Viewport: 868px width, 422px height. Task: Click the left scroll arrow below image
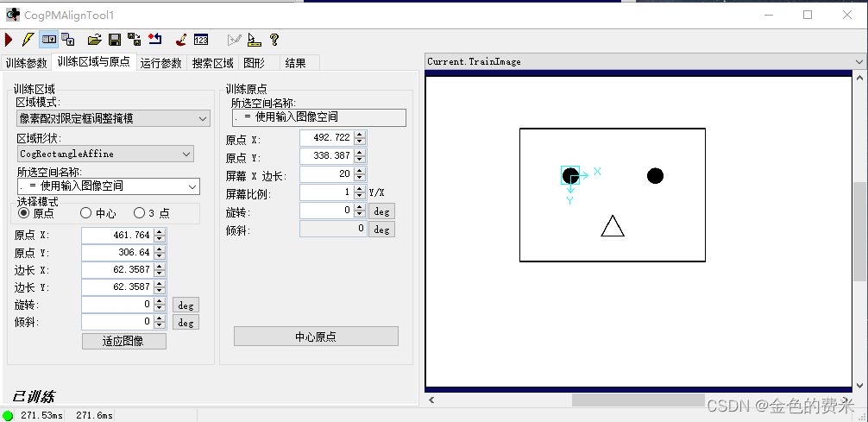(x=431, y=400)
